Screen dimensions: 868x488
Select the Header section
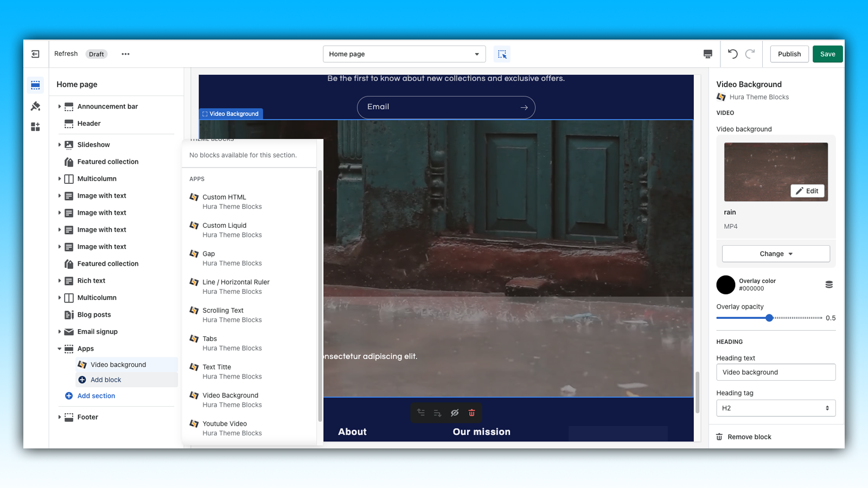click(89, 124)
